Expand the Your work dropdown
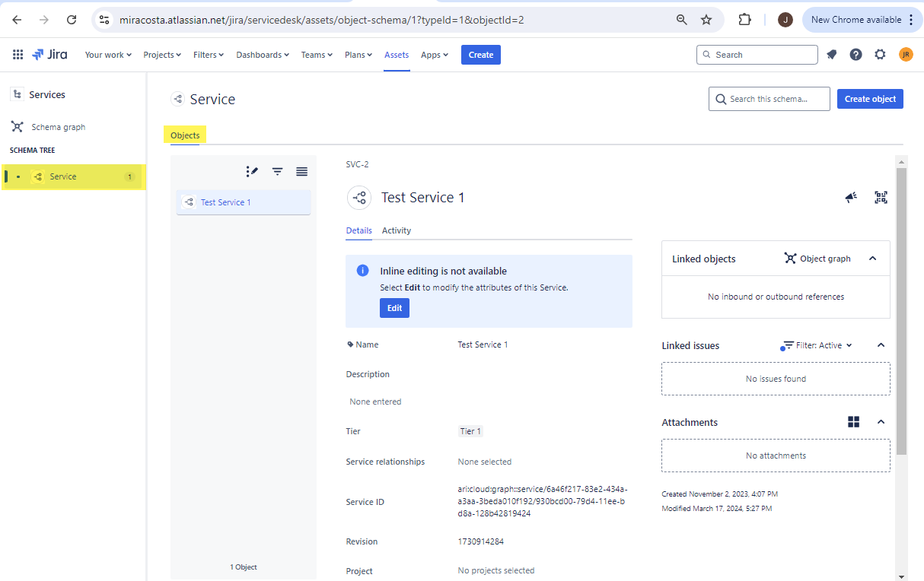The height and width of the screenshot is (581, 924). pos(108,55)
